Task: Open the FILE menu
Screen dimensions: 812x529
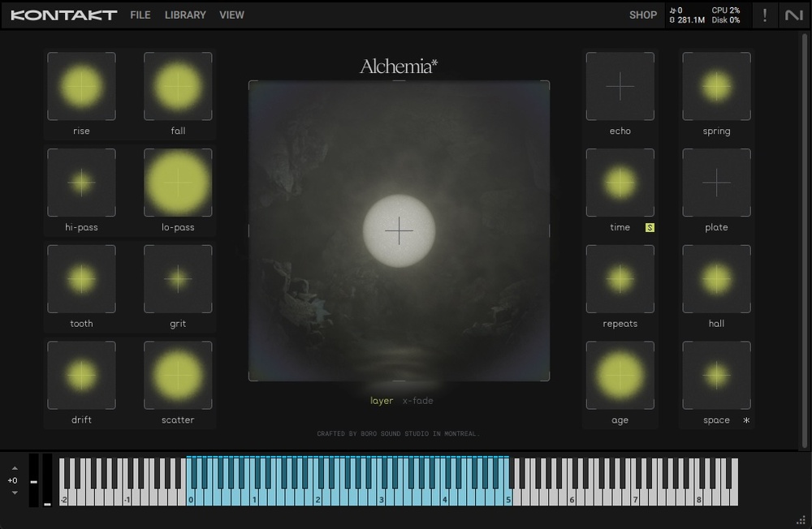Action: pos(140,15)
